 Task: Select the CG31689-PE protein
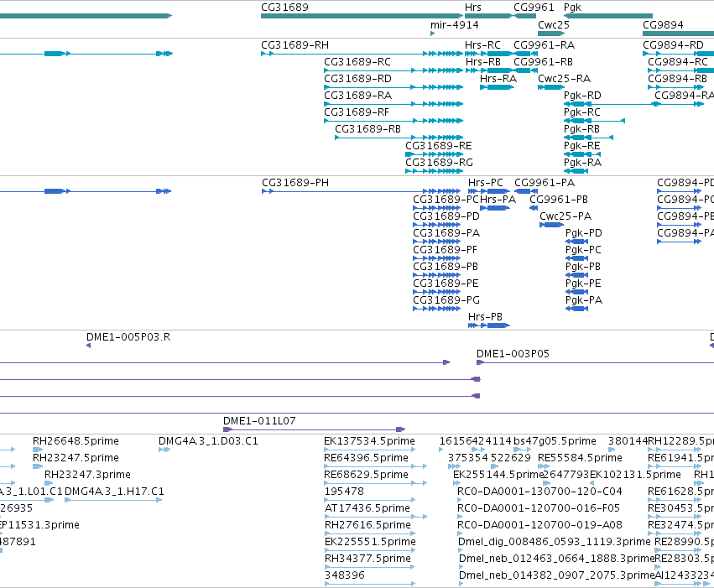pyautogui.click(x=436, y=293)
